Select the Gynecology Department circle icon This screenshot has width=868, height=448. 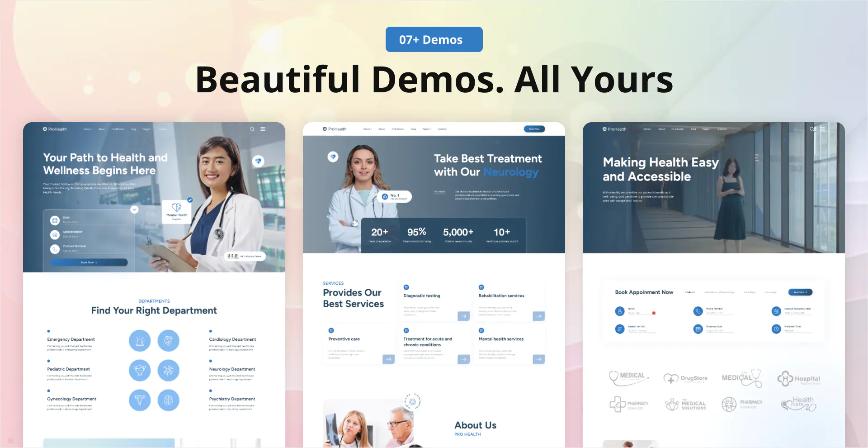coord(140,400)
